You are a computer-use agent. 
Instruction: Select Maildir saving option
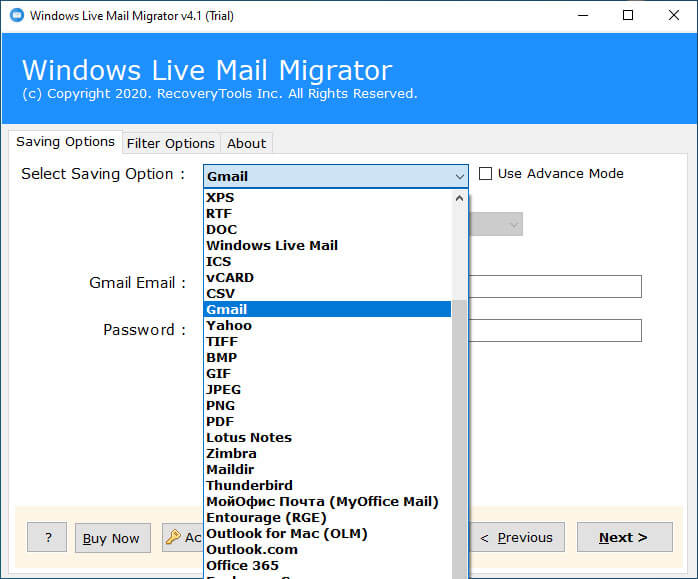328,470
